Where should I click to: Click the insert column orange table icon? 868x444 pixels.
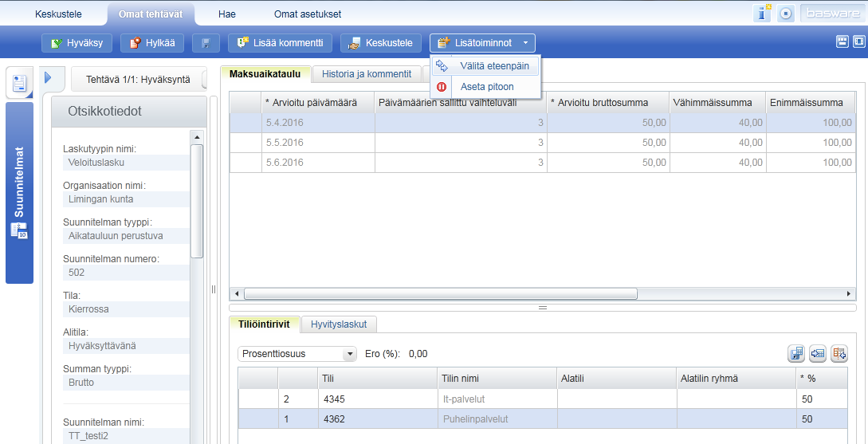click(839, 353)
